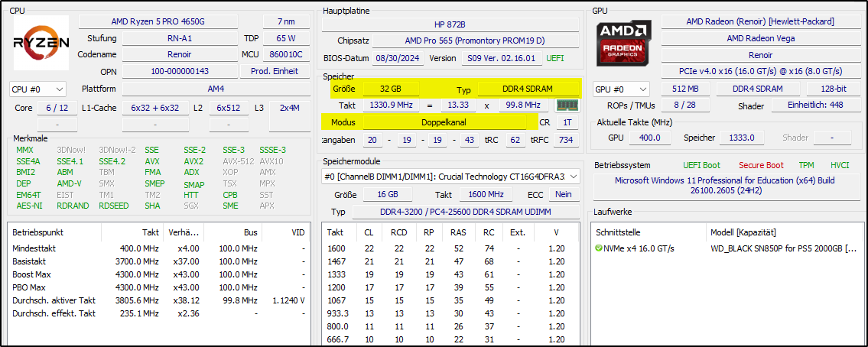This screenshot has height=347, width=868.
Task: Click the PCIe v4.0 x16 interface field
Action: point(759,71)
